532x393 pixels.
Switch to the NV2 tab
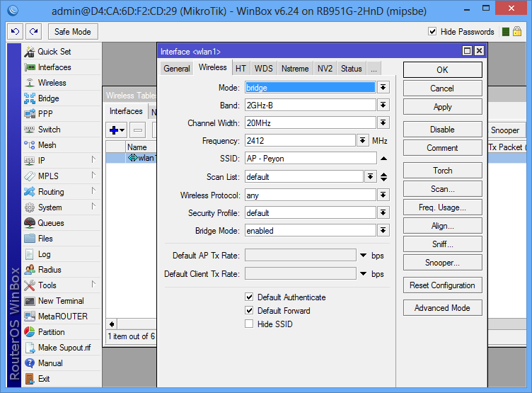[325, 68]
